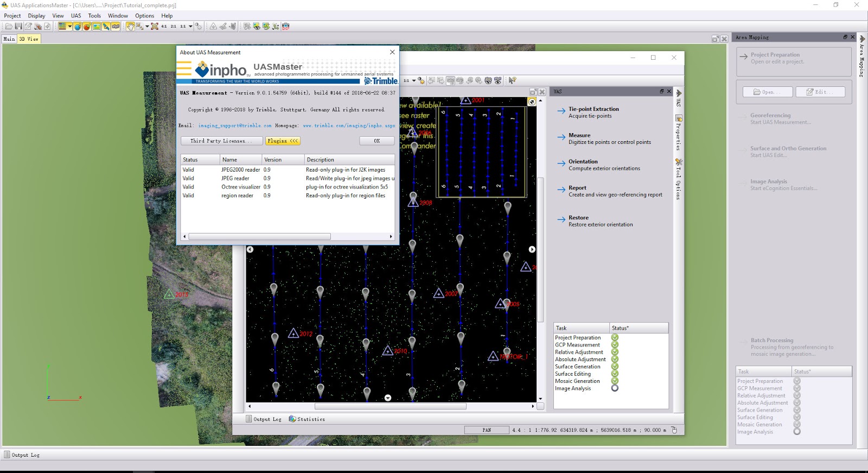Click the JPEG2000 reader plugin row
This screenshot has height=473, width=868.
click(x=288, y=170)
